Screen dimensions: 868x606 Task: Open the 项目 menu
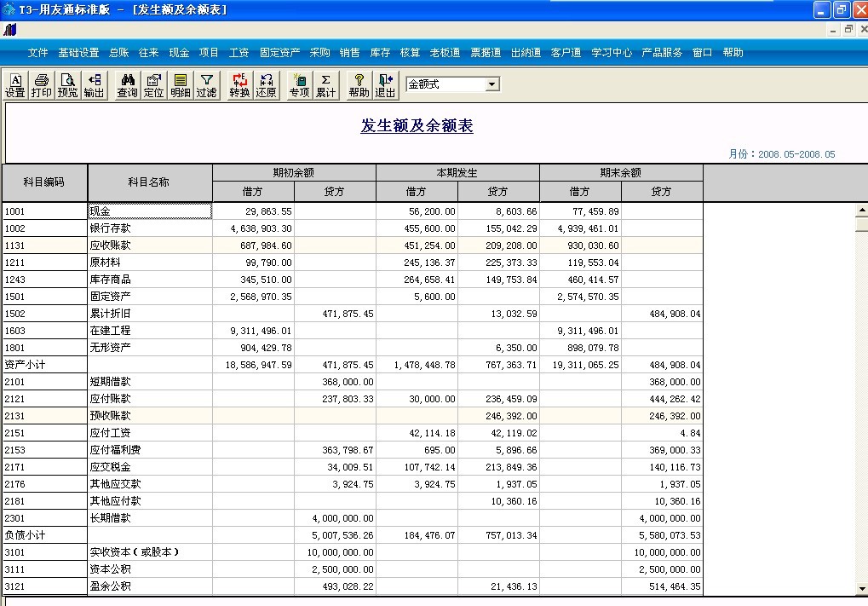[209, 53]
